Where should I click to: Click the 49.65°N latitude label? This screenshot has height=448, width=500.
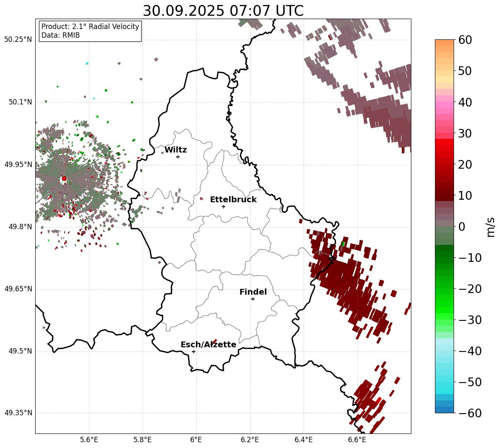18,289
